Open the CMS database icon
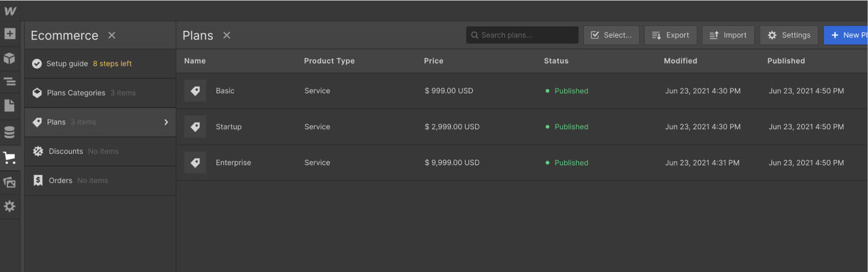The height and width of the screenshot is (272, 868). coord(9,132)
